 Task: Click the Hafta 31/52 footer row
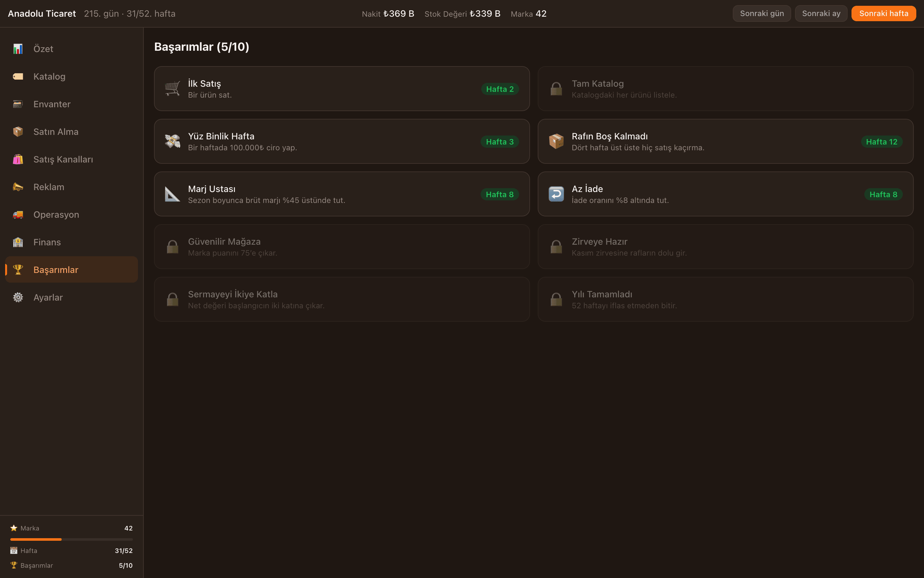[72, 550]
